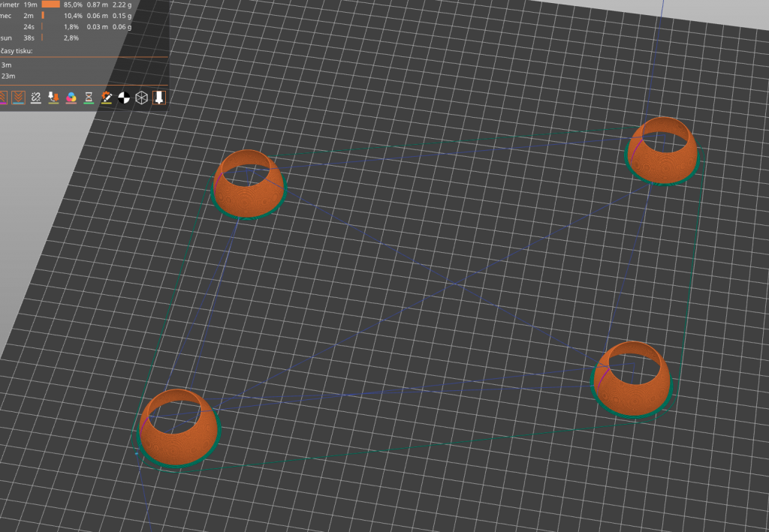769x532 pixels.
Task: Toggle the legend row showing 24s and 1,8%
Action: click(30, 26)
